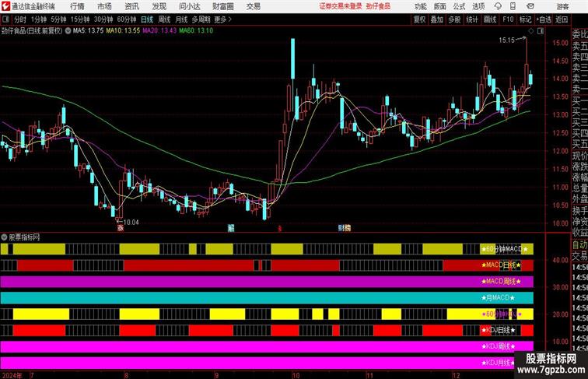Click the MA20: 13.43 label
The image size is (588, 379).
pos(159,31)
